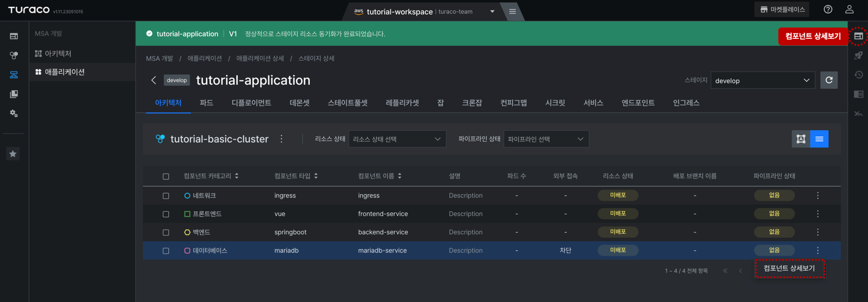The height and width of the screenshot is (302, 868).
Task: Switch to the 서비스 tab
Action: click(593, 102)
